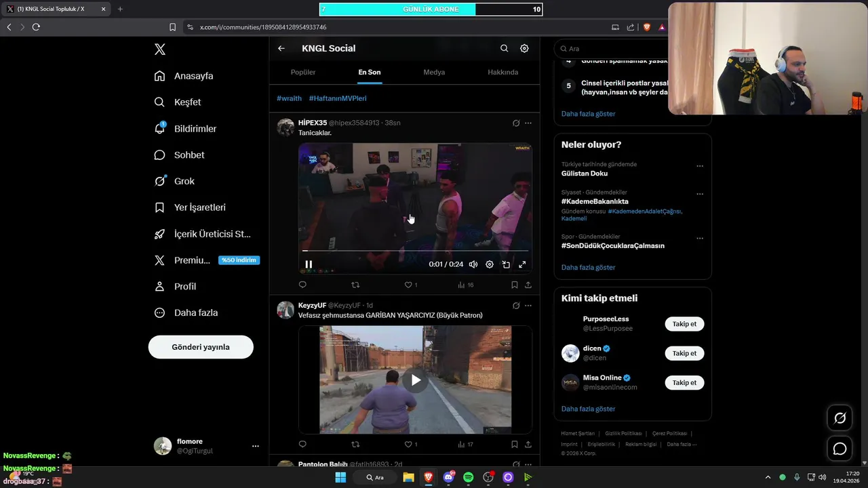Open Keşfet explore page

point(178,102)
